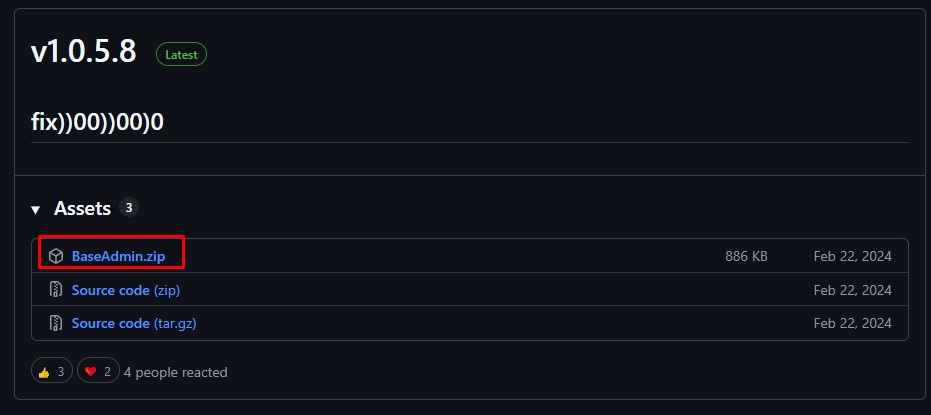Click the "4 people reacted" text
This screenshot has height=415, width=931.
pos(175,372)
